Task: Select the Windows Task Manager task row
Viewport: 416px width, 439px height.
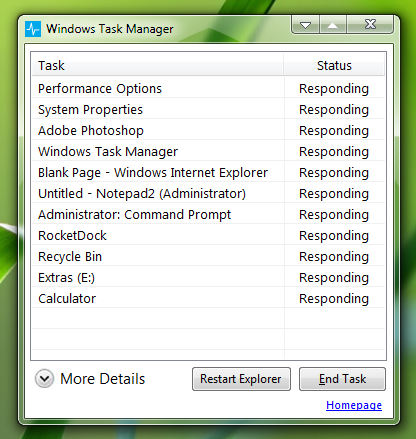Action: point(208,152)
